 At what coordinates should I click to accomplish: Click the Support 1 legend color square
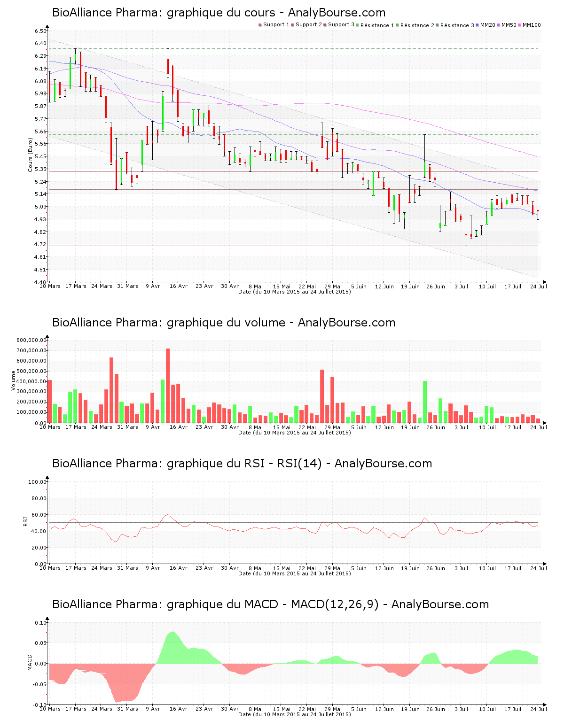pos(260,25)
